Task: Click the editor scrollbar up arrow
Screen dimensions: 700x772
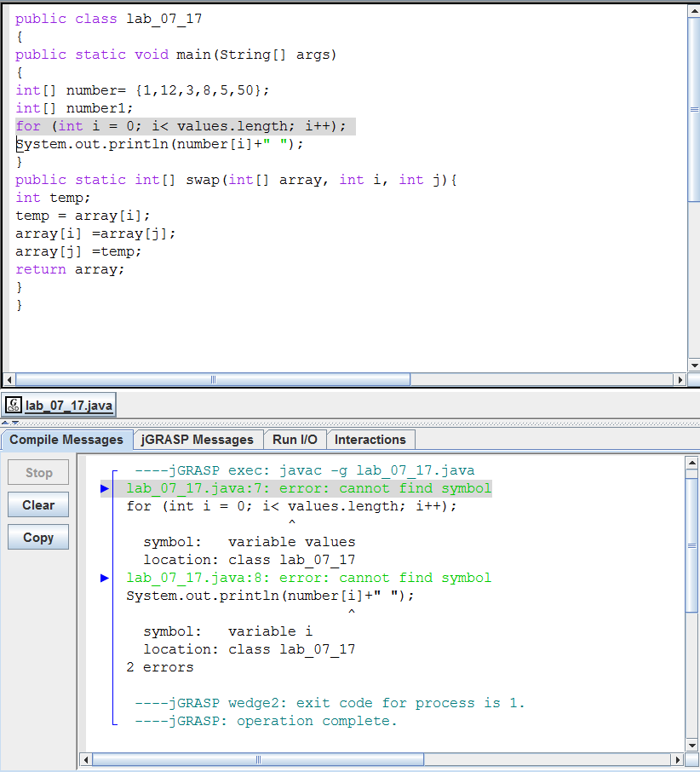Action: pyautogui.click(x=692, y=12)
